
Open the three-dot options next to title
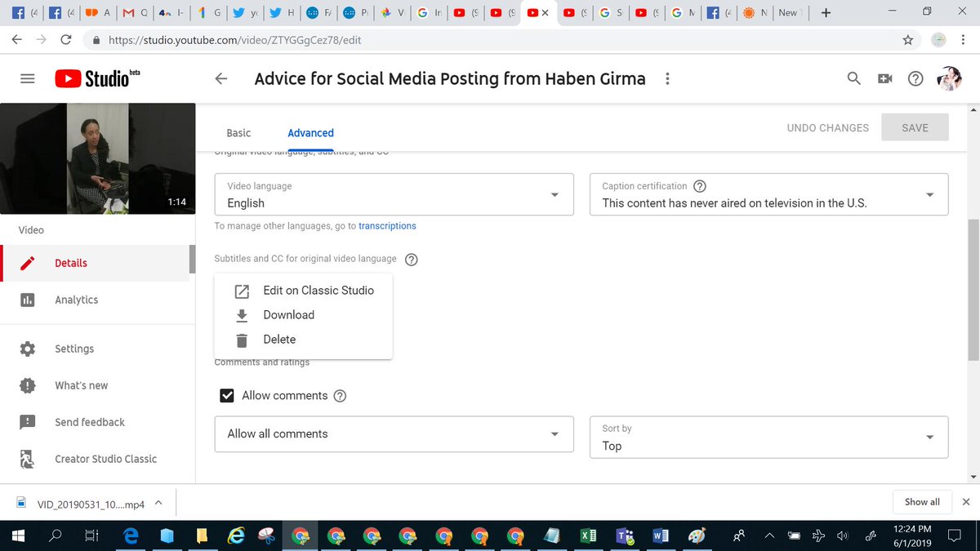click(x=667, y=78)
